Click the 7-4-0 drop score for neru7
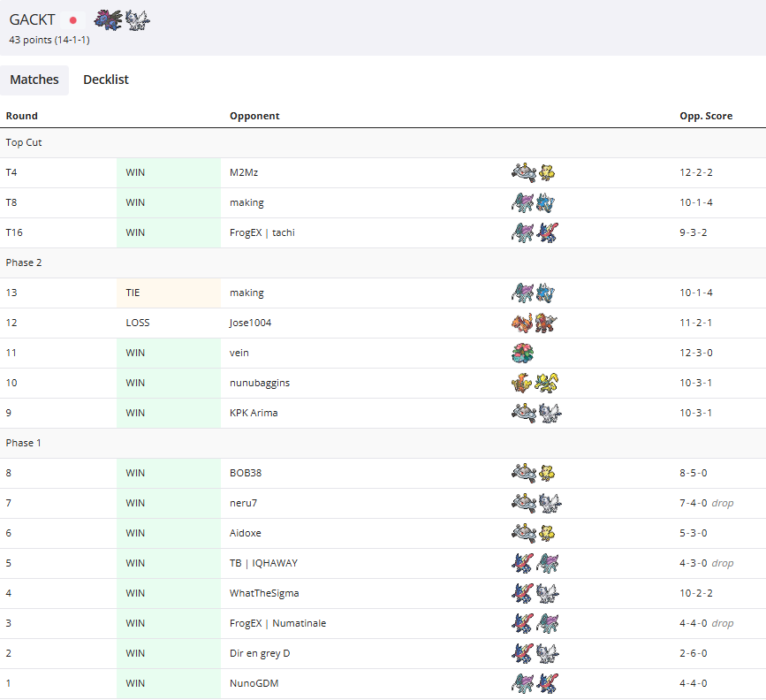 (x=707, y=503)
